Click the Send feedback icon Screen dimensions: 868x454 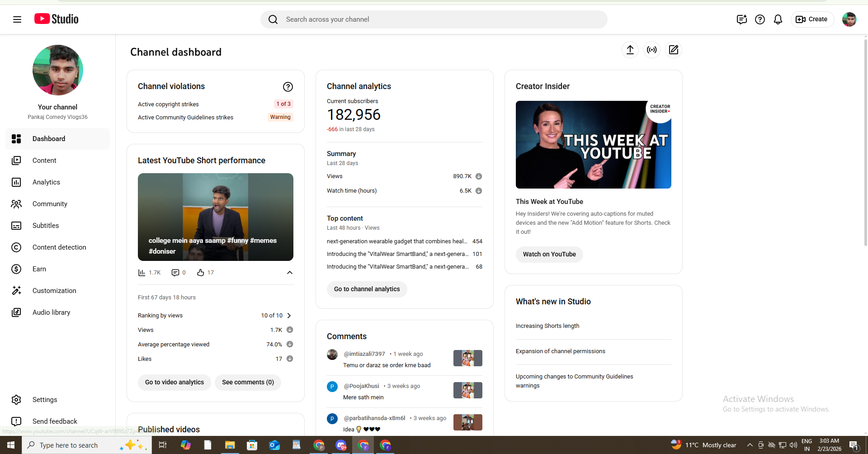pyautogui.click(x=16, y=421)
